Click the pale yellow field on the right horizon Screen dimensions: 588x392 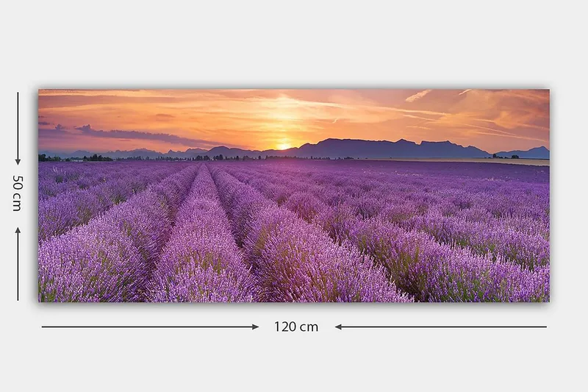[x=514, y=161]
